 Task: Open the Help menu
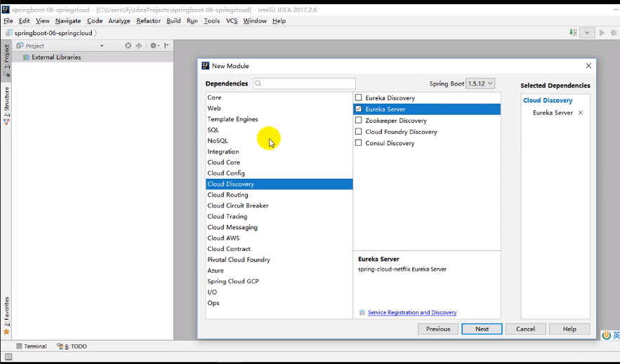279,21
